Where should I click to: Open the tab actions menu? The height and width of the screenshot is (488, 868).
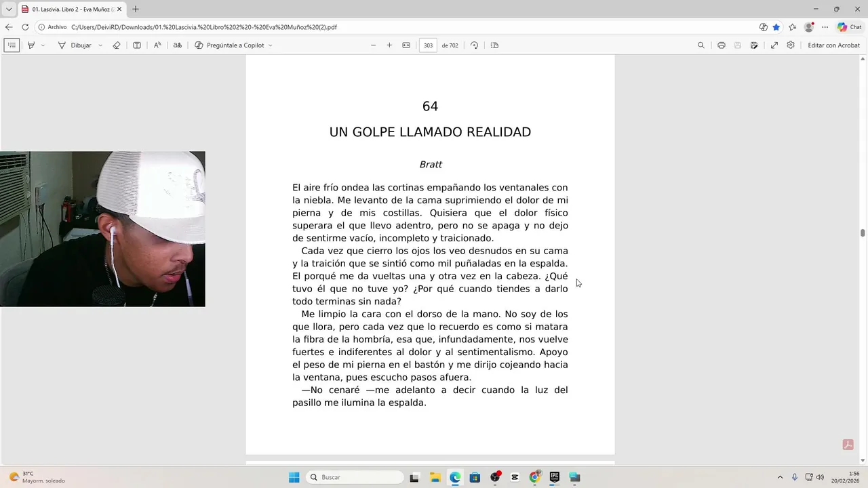tap(9, 9)
